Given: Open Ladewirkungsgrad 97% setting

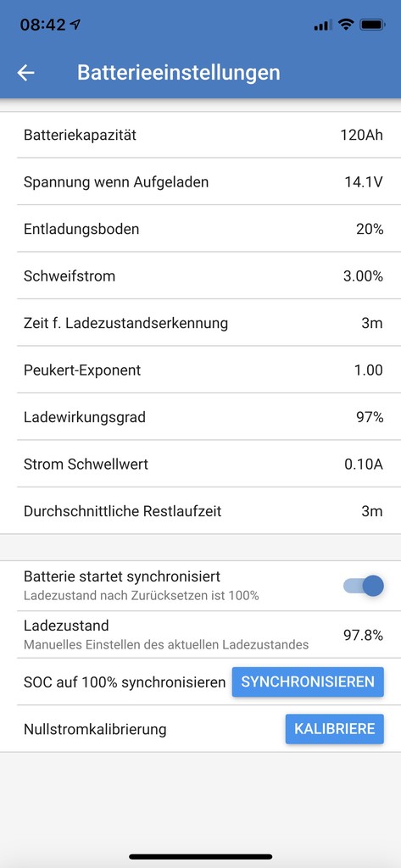Looking at the screenshot, I should point(200,417).
